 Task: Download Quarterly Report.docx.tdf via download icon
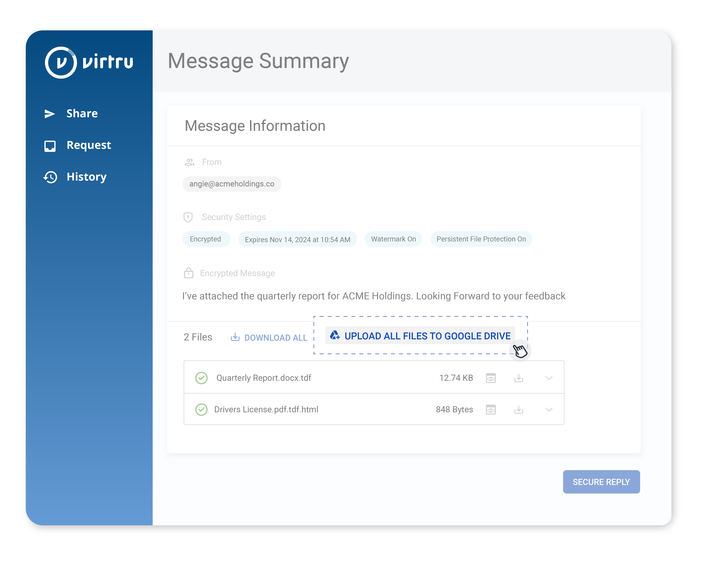point(519,378)
